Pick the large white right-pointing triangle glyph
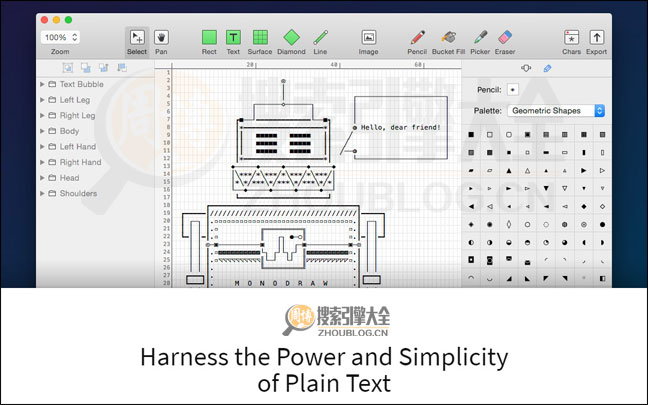The height and width of the screenshot is (405, 648). pos(602,170)
